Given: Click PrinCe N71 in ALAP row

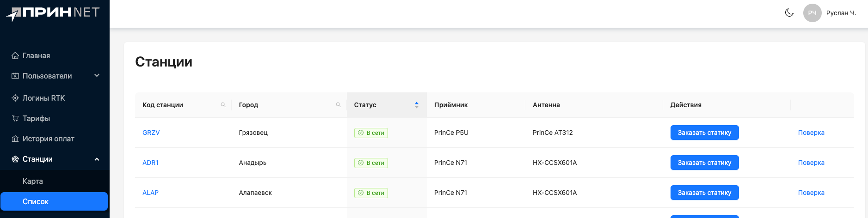Looking at the screenshot, I should tap(451, 193).
